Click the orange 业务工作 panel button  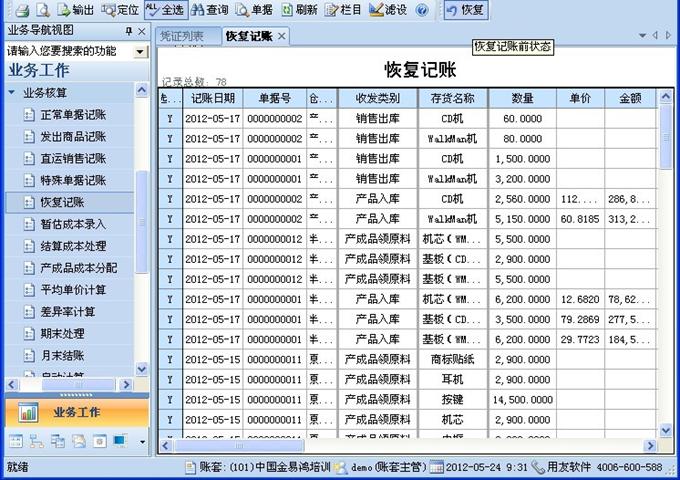click(77, 412)
